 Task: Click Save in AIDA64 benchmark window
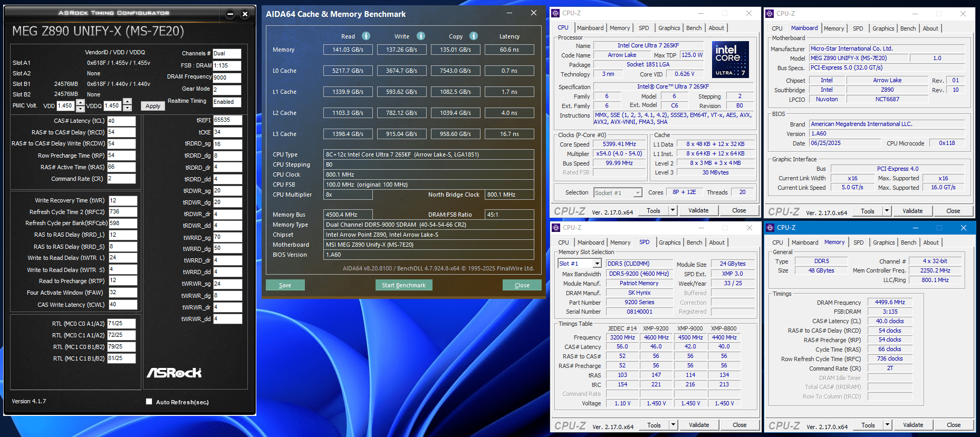(x=285, y=285)
